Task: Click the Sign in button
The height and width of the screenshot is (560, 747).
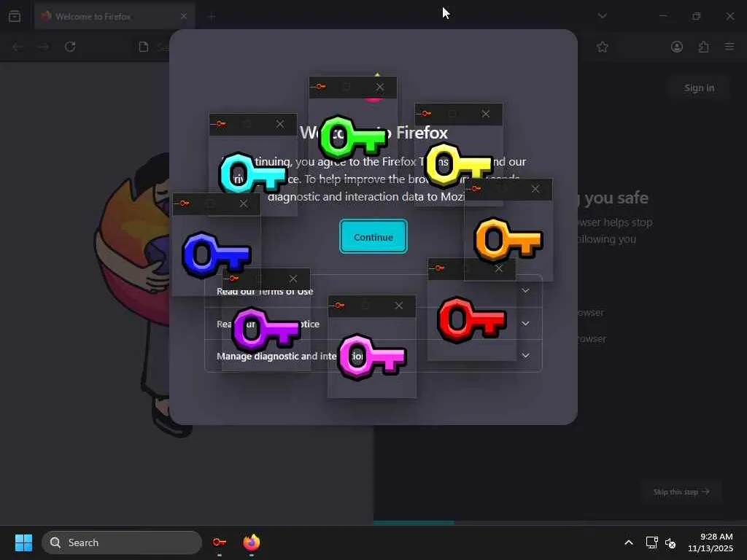Action: [x=699, y=87]
